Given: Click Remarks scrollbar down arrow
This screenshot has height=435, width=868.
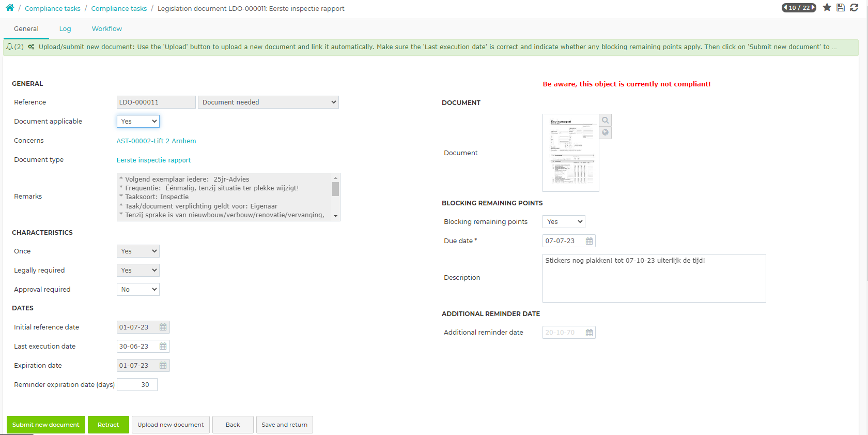Looking at the screenshot, I should pyautogui.click(x=336, y=216).
